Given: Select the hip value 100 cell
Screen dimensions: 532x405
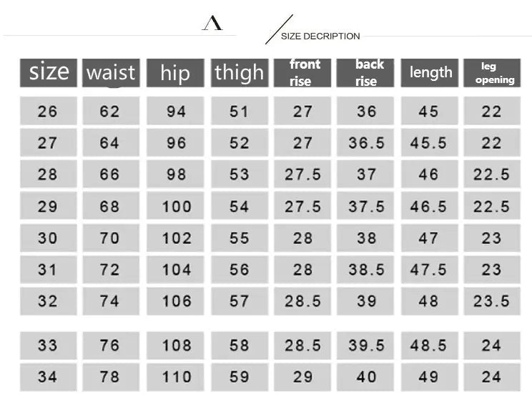Looking at the screenshot, I should coord(175,207).
